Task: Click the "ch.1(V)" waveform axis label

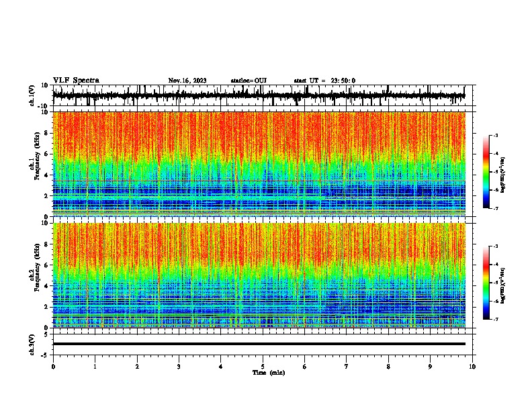Action: point(32,95)
